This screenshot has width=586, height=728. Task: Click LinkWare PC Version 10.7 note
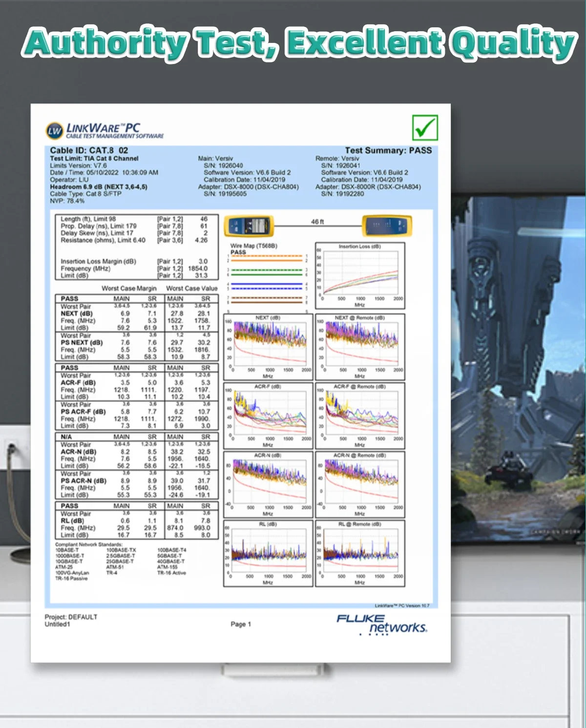pyautogui.click(x=402, y=605)
